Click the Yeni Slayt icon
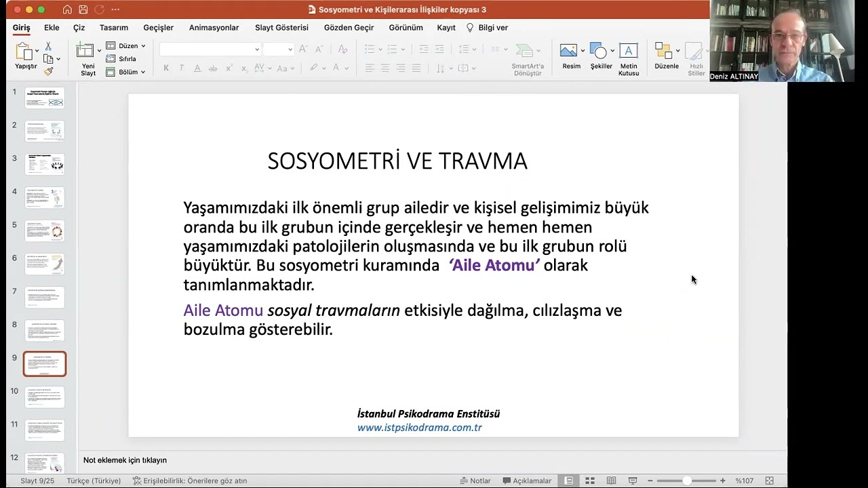The height and width of the screenshot is (488, 868). click(85, 51)
